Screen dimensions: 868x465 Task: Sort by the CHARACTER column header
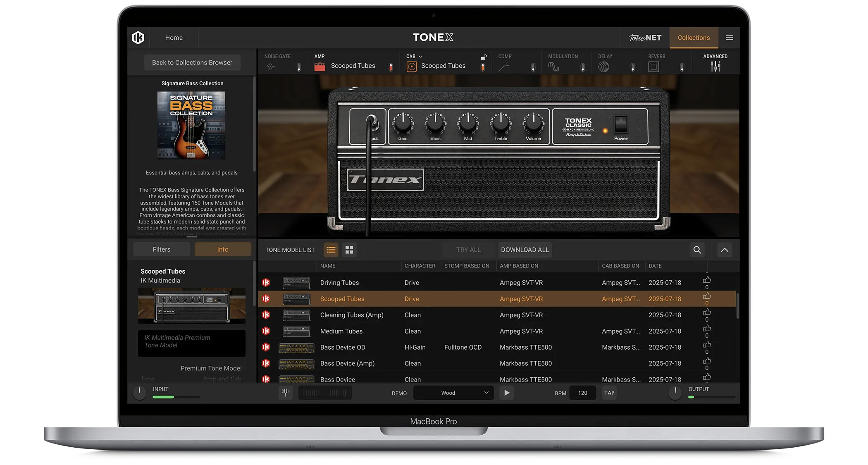[420, 266]
